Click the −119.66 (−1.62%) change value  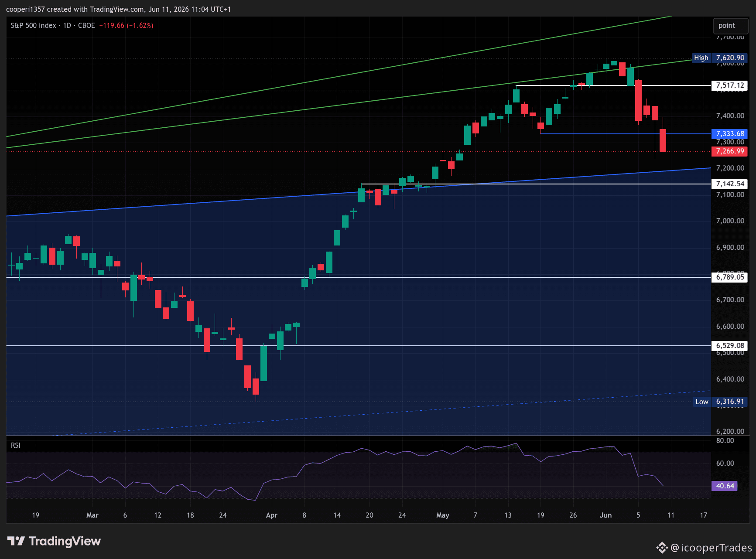click(126, 25)
